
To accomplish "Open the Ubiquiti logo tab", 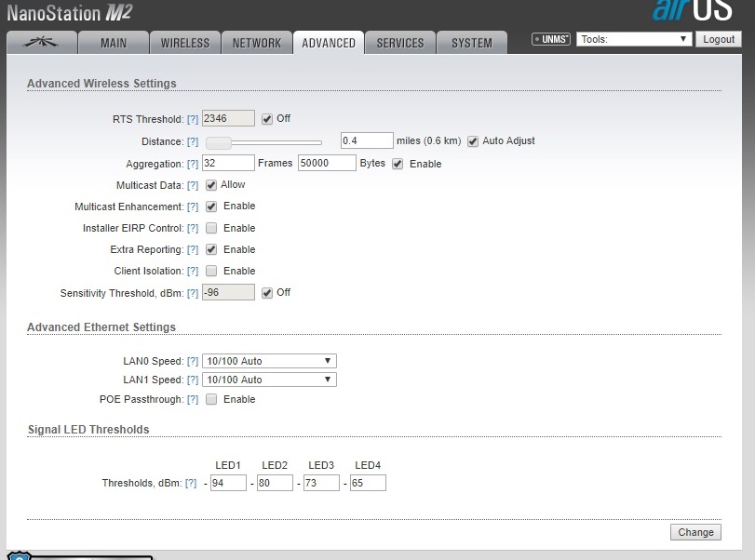I will click(42, 43).
